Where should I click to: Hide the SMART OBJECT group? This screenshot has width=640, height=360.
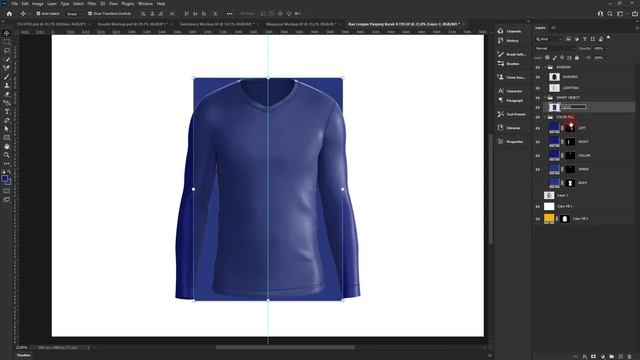538,98
